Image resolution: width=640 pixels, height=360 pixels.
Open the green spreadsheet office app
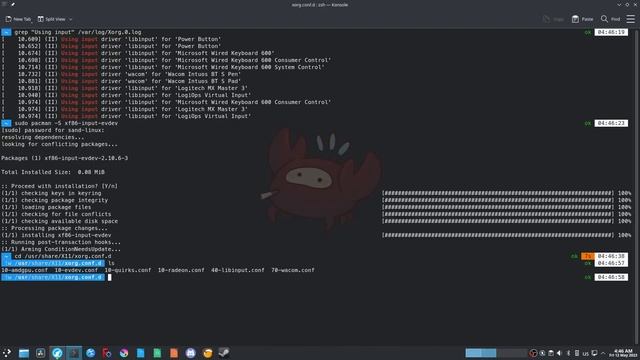click(x=157, y=353)
